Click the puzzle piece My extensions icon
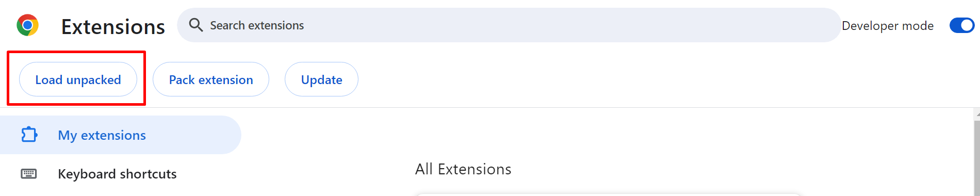This screenshot has width=980, height=196. coord(29,135)
